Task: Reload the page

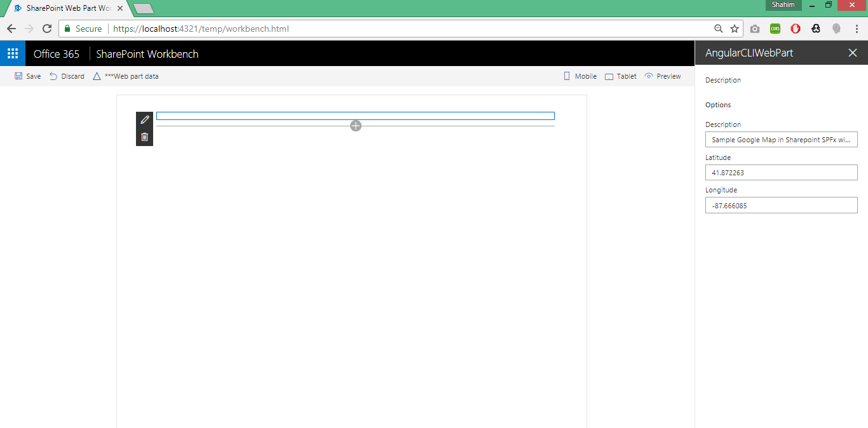Action: coord(47,29)
